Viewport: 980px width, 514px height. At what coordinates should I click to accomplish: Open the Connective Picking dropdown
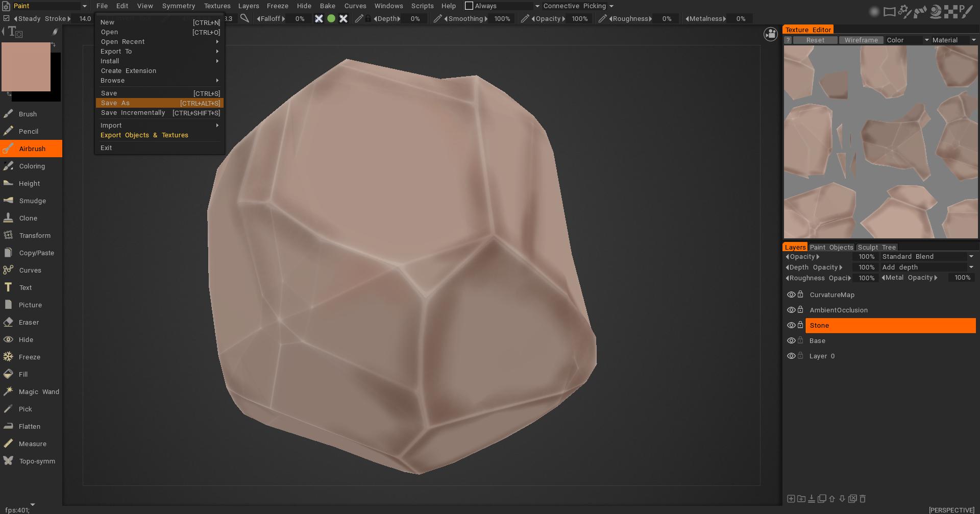(578, 6)
